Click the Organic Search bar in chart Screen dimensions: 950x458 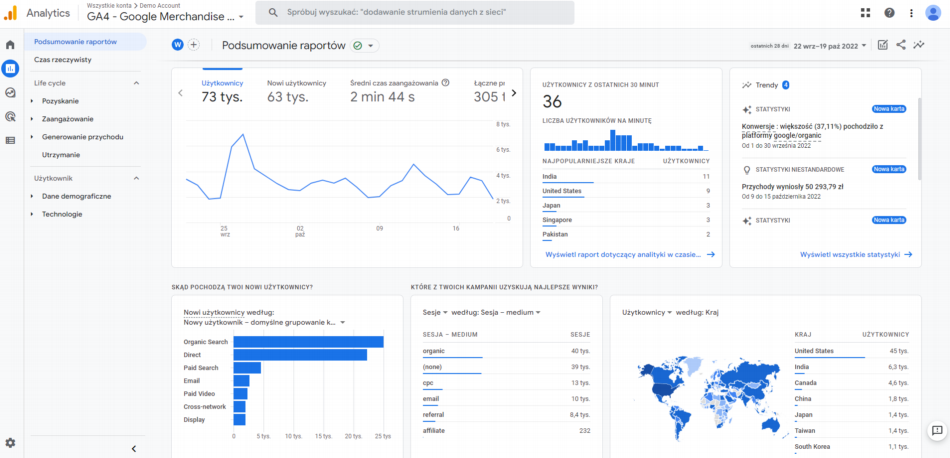point(308,342)
